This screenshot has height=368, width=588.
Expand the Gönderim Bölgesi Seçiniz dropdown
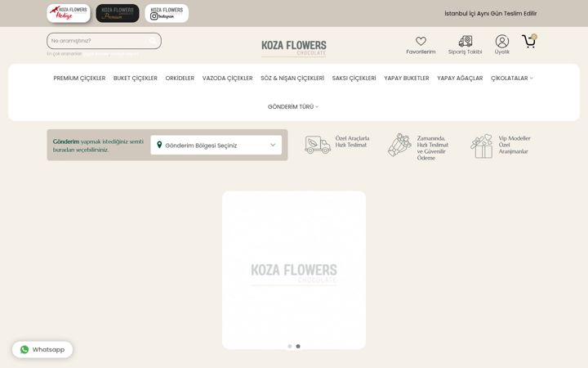tap(216, 145)
